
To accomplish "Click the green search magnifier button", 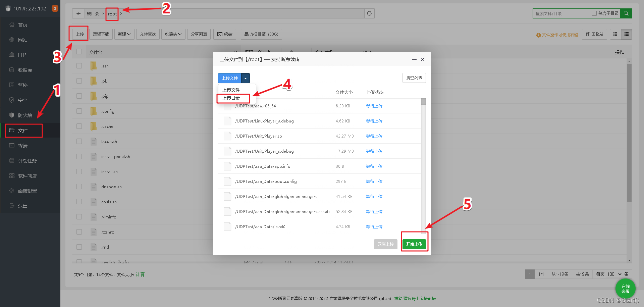I will (626, 13).
